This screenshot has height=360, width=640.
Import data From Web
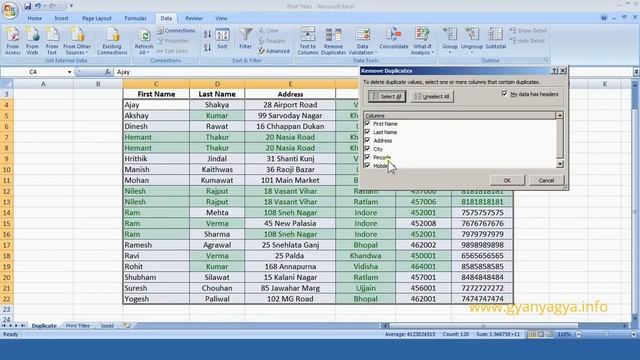pyautogui.click(x=32, y=41)
